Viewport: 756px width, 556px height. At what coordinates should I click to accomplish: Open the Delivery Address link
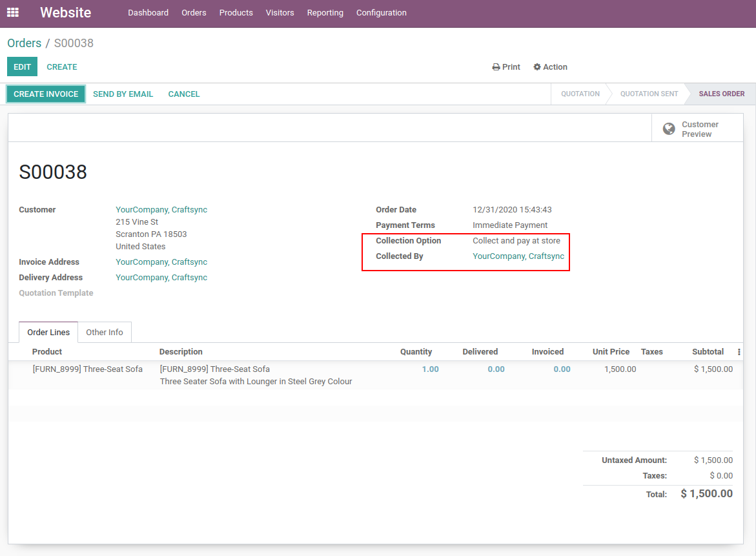point(161,278)
